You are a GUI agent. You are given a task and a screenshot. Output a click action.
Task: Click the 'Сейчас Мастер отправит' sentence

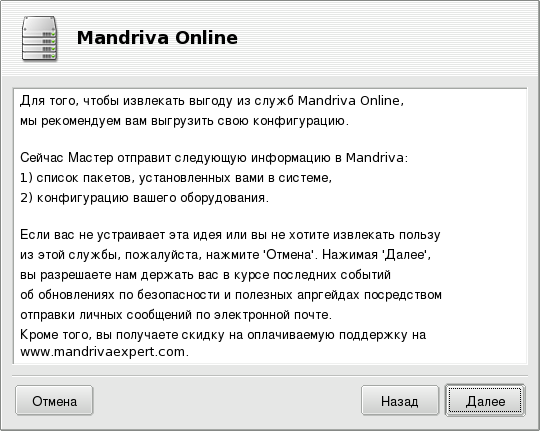(214, 158)
